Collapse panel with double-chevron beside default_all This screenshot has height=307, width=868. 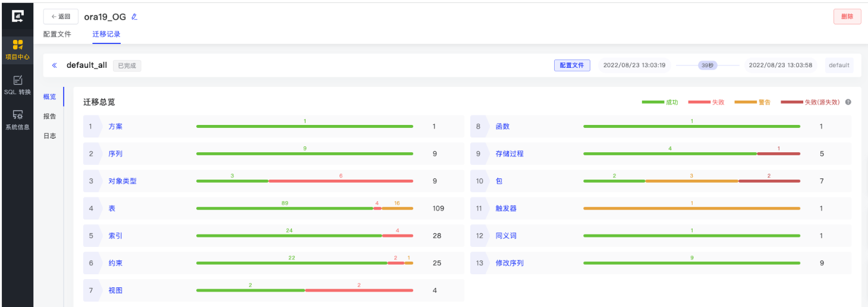[54, 65]
